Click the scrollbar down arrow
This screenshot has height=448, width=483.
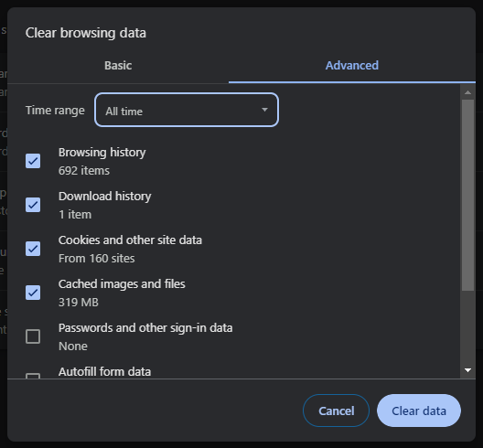pos(468,370)
